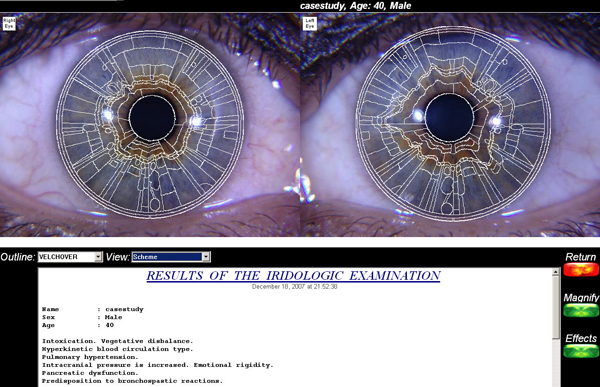Click the red Return button
The height and width of the screenshot is (387, 600).
[580, 269]
